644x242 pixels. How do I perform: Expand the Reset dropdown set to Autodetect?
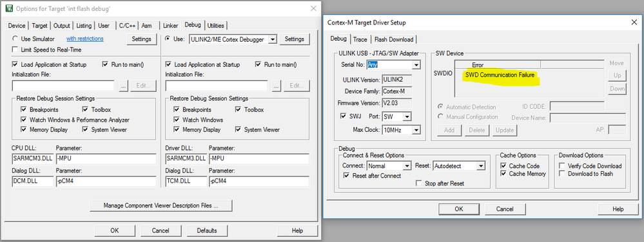click(x=481, y=166)
